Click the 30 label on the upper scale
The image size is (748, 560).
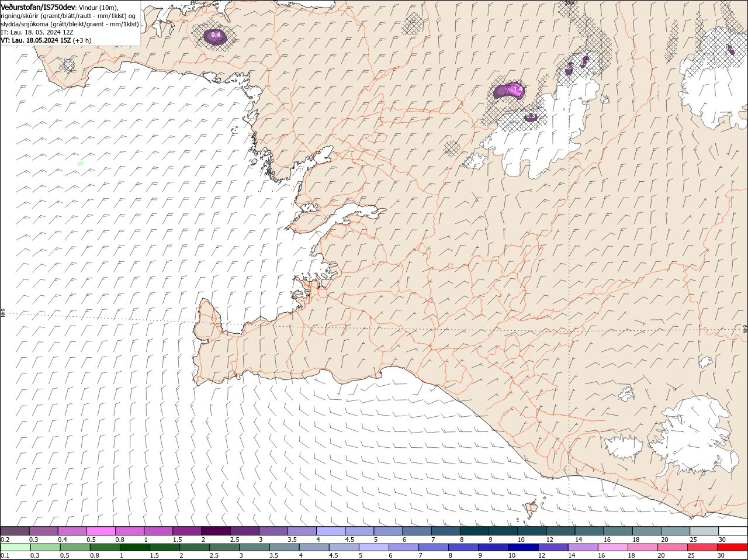tap(722, 540)
